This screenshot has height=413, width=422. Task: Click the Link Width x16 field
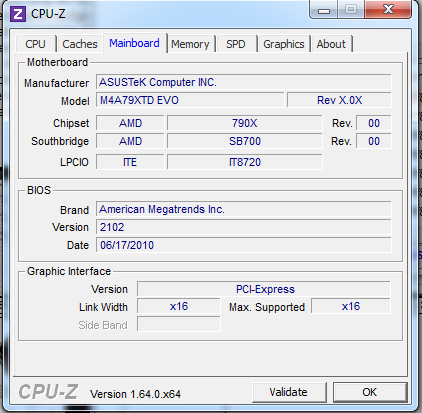coord(179,306)
